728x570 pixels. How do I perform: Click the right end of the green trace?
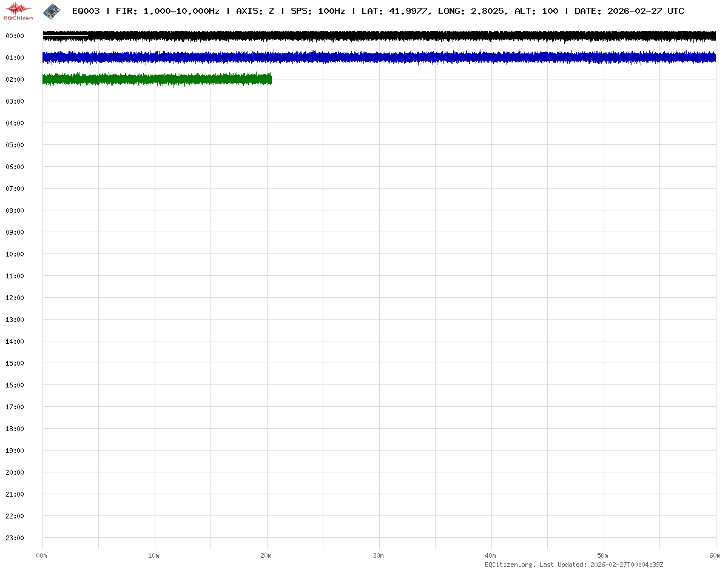(x=270, y=79)
